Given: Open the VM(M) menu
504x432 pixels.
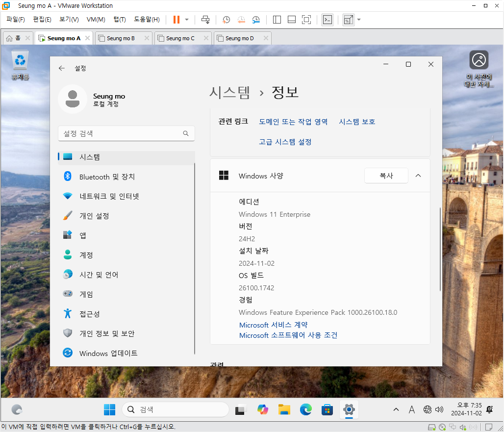Looking at the screenshot, I should 96,19.
